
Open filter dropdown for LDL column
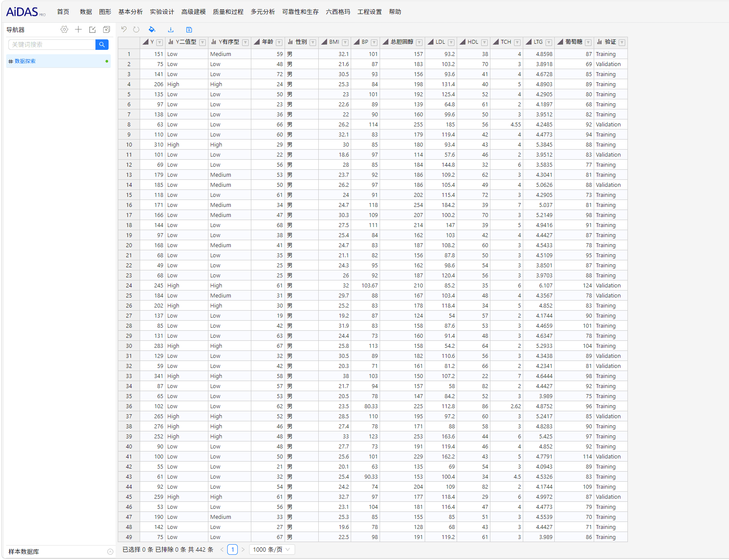coord(451,42)
